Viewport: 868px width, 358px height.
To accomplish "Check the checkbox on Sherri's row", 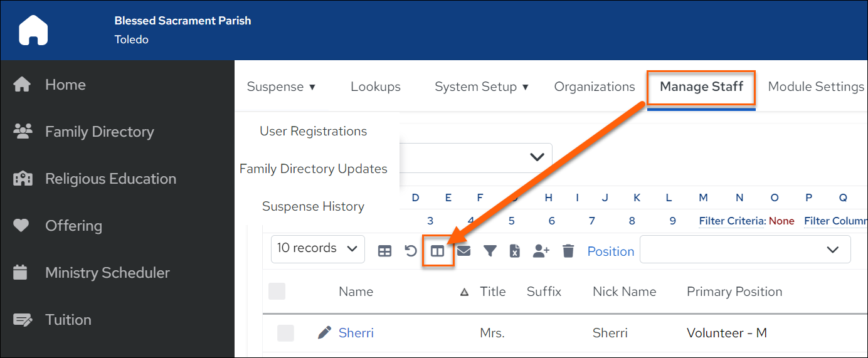I will click(285, 333).
